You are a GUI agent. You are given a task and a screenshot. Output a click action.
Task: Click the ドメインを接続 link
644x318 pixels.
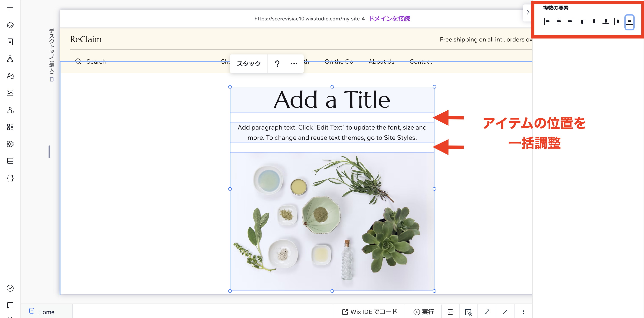click(389, 19)
